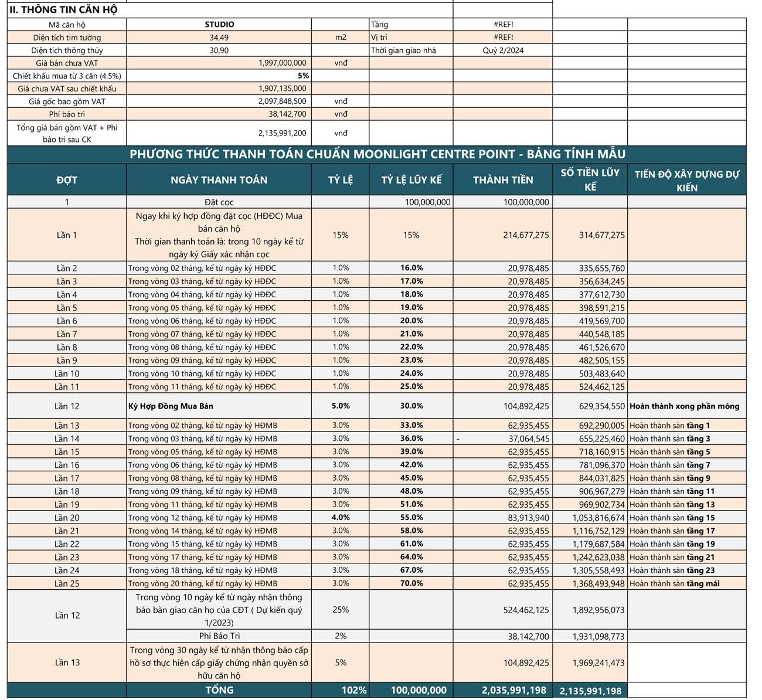Click the 'TỔNG' total row label
This screenshot has height=700, width=762.
pyautogui.click(x=219, y=690)
